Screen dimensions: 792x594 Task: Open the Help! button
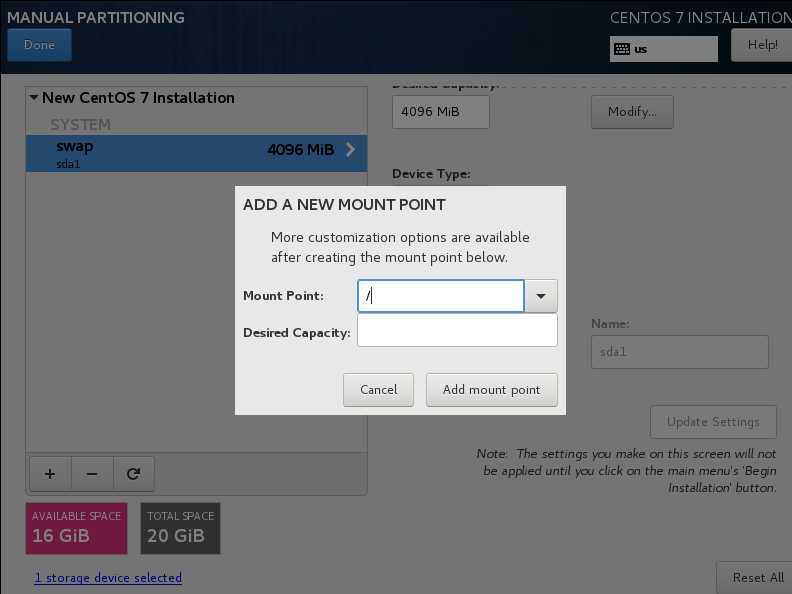[762, 45]
